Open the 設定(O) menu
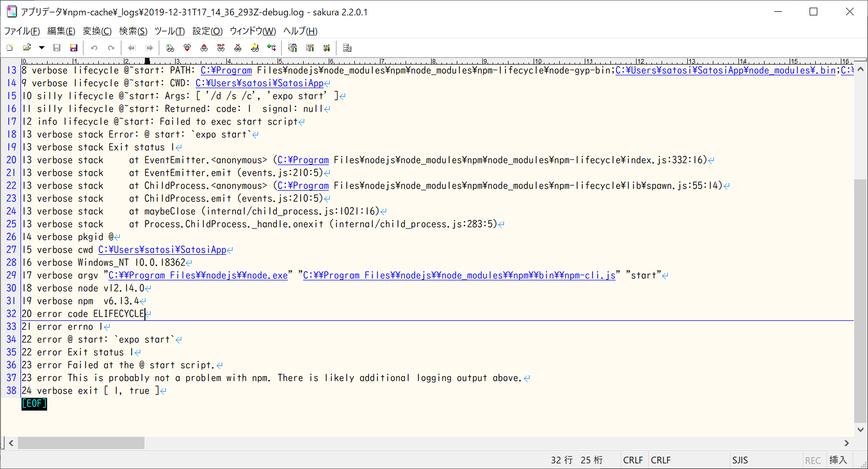This screenshot has height=469, width=868. [x=207, y=31]
